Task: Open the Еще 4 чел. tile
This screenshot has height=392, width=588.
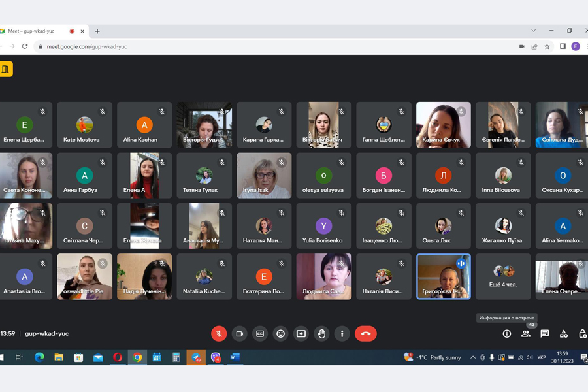Action: pyautogui.click(x=503, y=276)
